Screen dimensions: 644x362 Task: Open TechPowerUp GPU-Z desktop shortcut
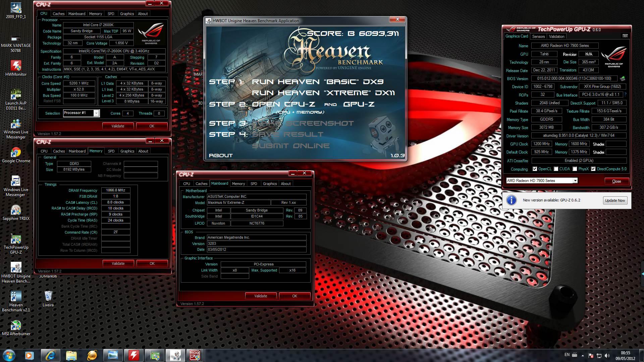[x=16, y=244]
